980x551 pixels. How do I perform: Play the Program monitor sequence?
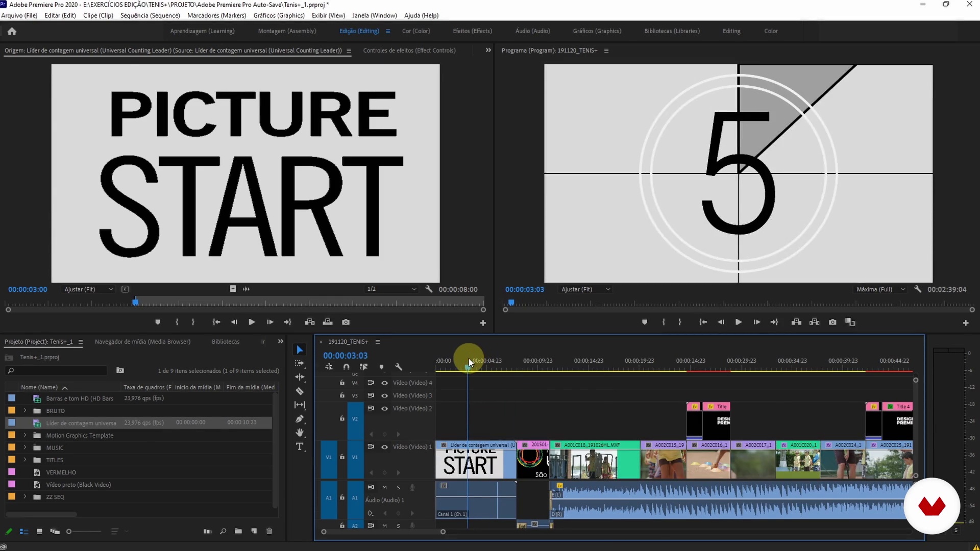(x=738, y=322)
